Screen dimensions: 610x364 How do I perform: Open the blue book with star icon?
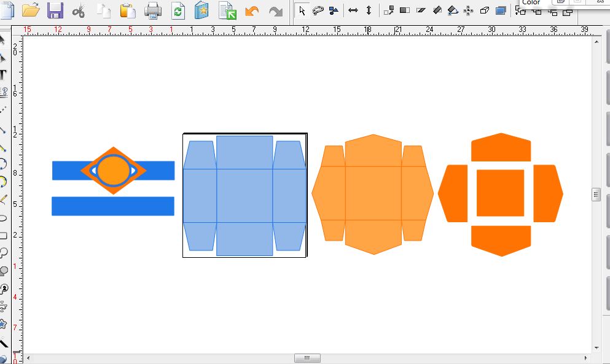(x=201, y=10)
